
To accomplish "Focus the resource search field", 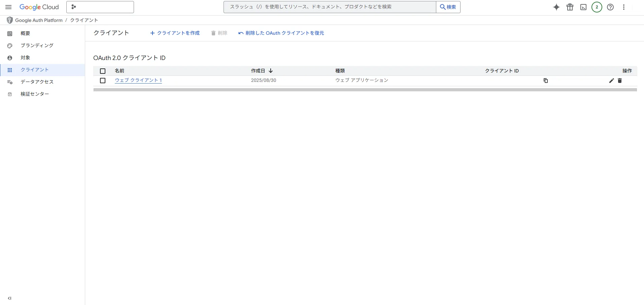I will tap(330, 7).
